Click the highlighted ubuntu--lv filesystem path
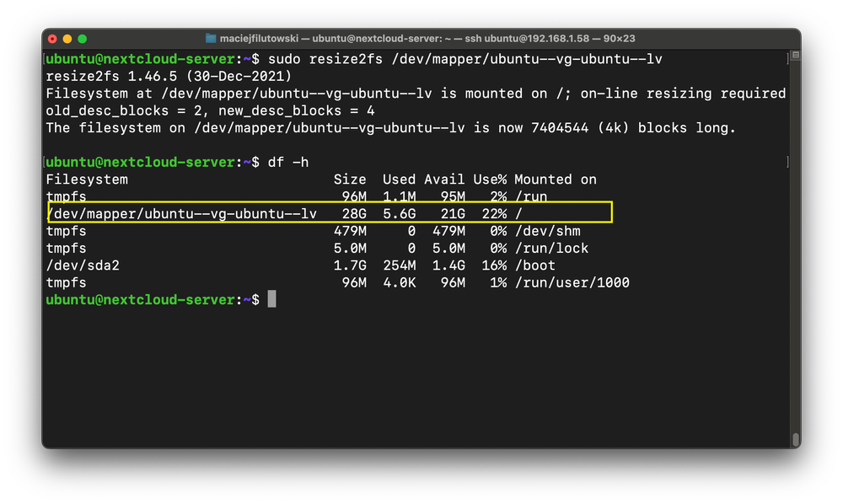 [182, 214]
